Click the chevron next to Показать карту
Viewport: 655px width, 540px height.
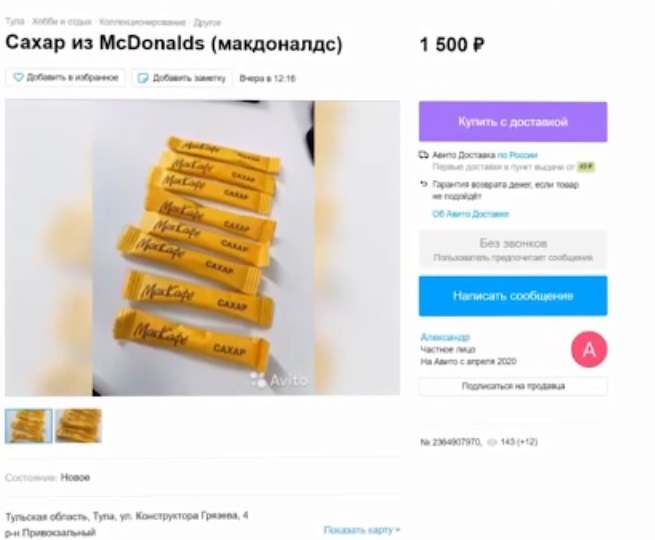point(398,530)
